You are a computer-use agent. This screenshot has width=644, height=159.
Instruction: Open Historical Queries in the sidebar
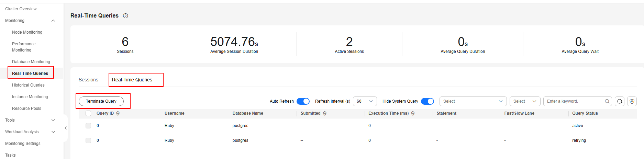(28, 85)
